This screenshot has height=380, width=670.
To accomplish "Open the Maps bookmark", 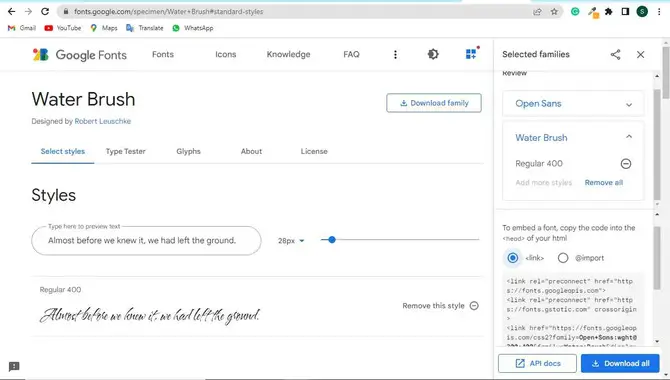I will [104, 28].
